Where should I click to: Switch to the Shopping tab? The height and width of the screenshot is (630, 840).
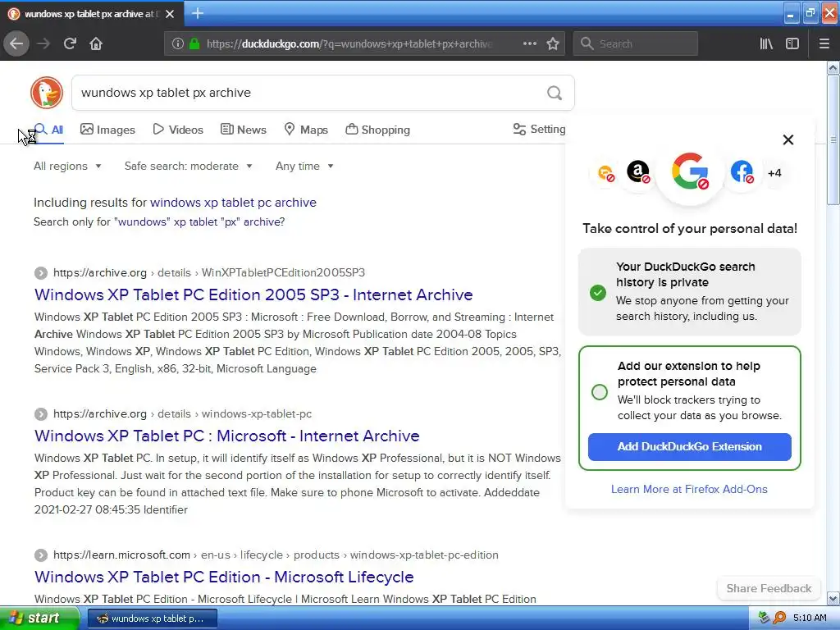click(378, 130)
